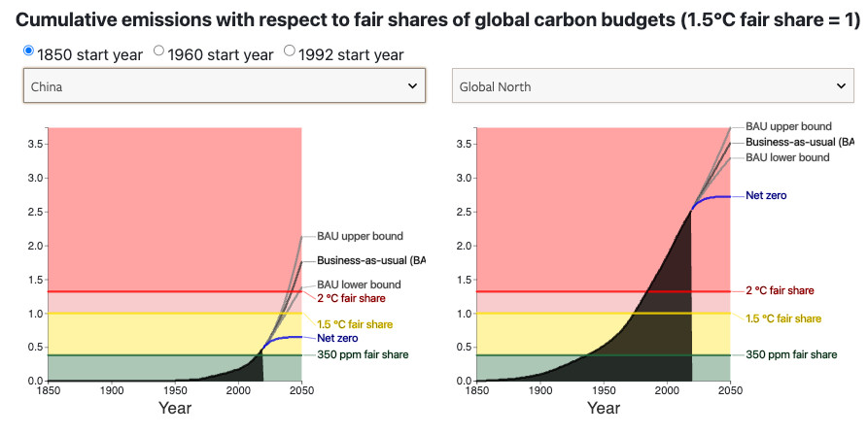Click the chevron arrow on China selector
This screenshot has height=434, width=868.
pyautogui.click(x=412, y=85)
